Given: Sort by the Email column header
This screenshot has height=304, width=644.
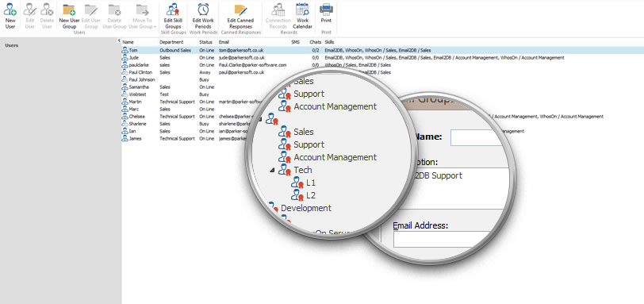Looking at the screenshot, I should 224,42.
